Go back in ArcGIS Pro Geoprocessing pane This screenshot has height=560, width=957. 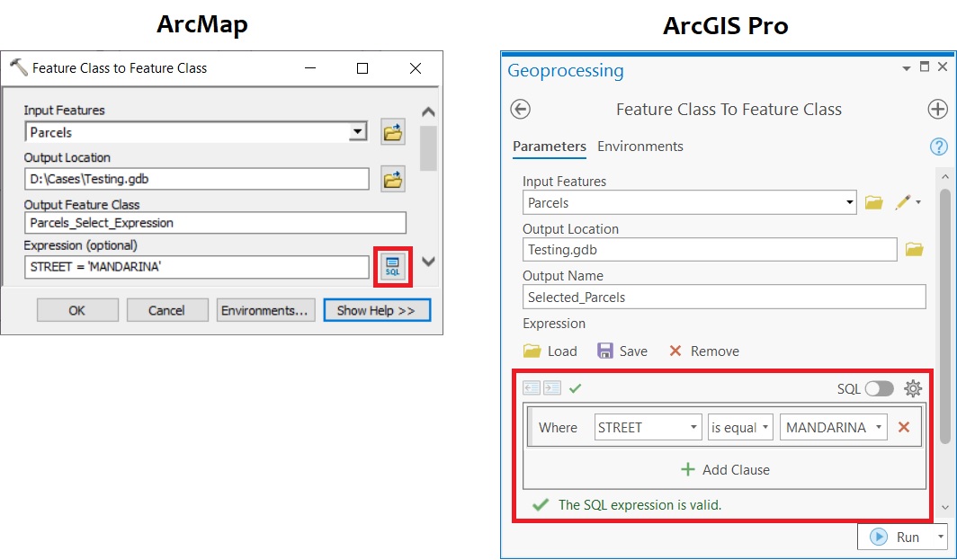click(520, 109)
